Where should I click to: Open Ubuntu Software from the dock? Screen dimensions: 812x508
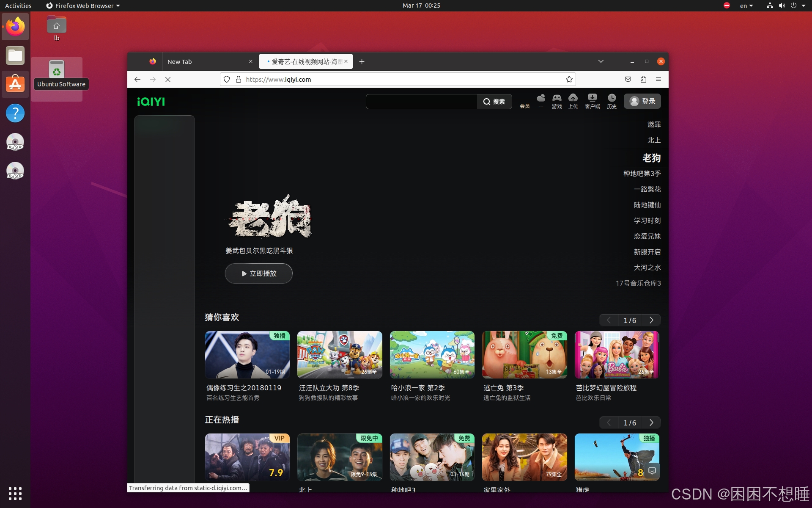[15, 84]
